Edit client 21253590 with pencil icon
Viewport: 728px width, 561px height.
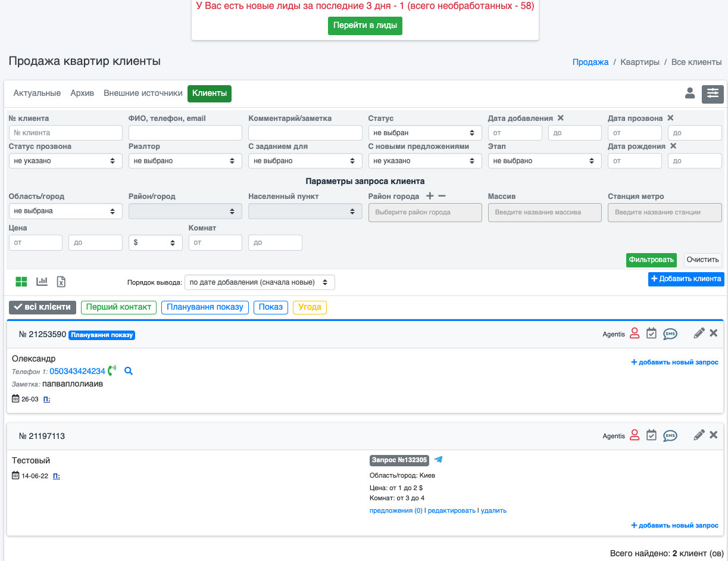699,334
